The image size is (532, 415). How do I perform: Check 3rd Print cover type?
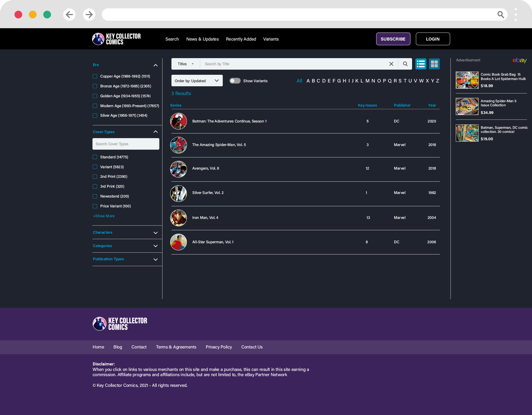pyautogui.click(x=95, y=187)
